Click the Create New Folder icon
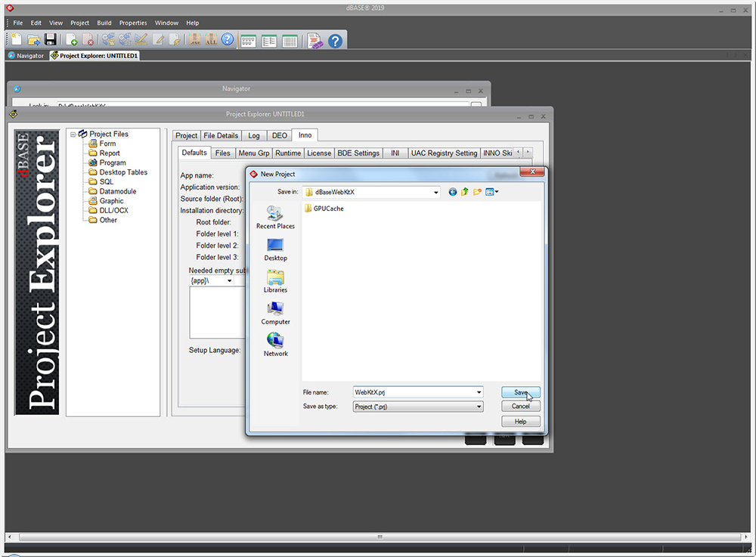The width and height of the screenshot is (756, 557). tap(477, 192)
